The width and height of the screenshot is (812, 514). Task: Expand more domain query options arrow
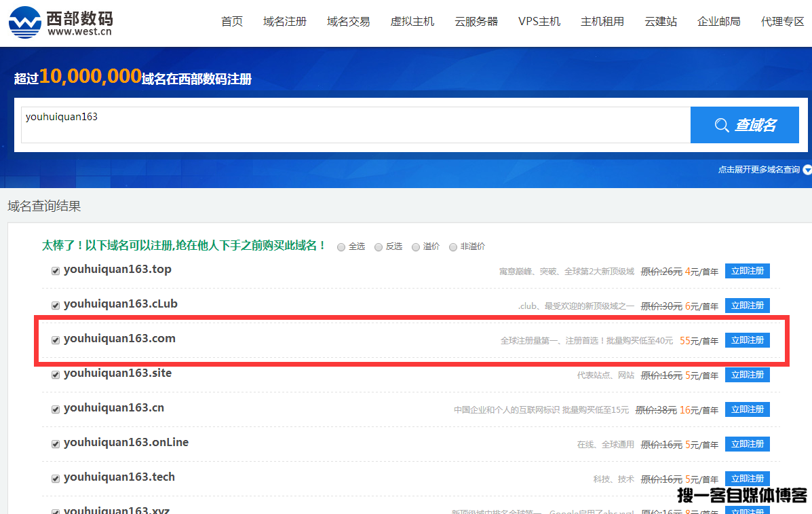tap(807, 170)
